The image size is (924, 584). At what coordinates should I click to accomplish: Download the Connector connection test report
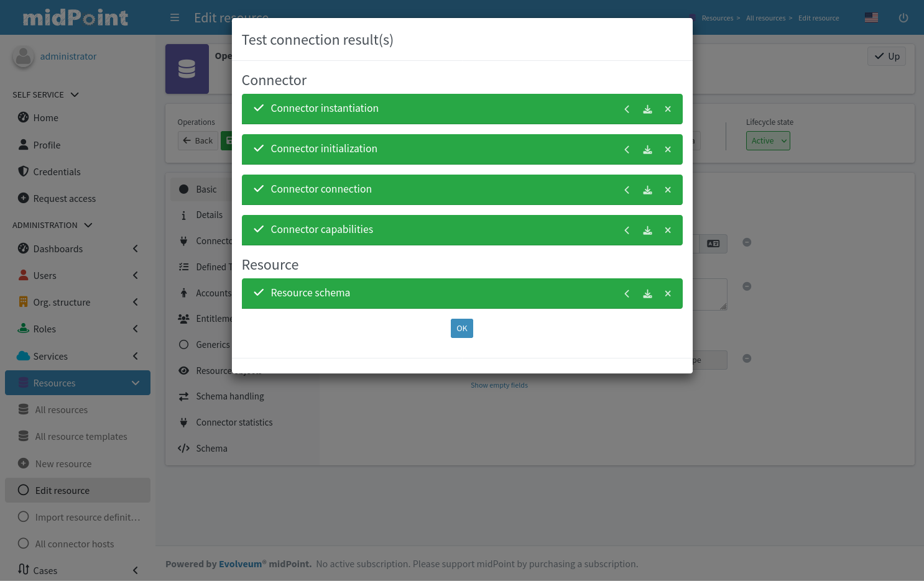pos(647,189)
